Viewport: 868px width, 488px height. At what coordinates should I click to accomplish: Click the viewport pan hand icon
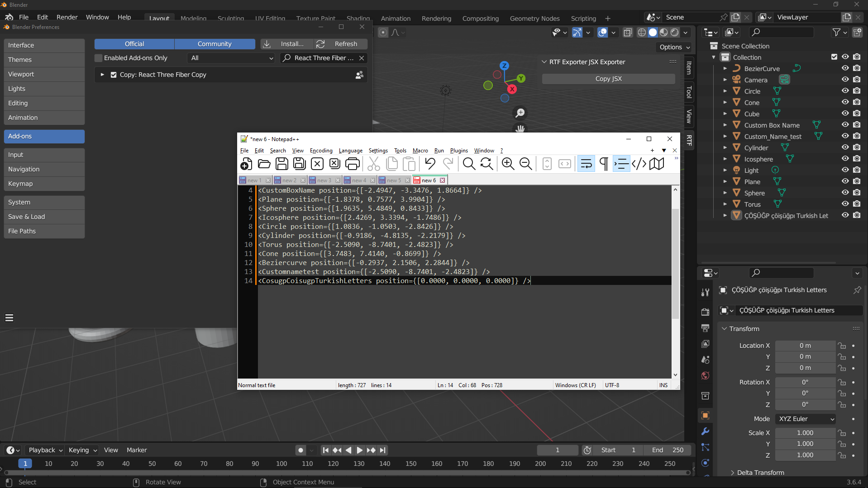[x=520, y=129]
